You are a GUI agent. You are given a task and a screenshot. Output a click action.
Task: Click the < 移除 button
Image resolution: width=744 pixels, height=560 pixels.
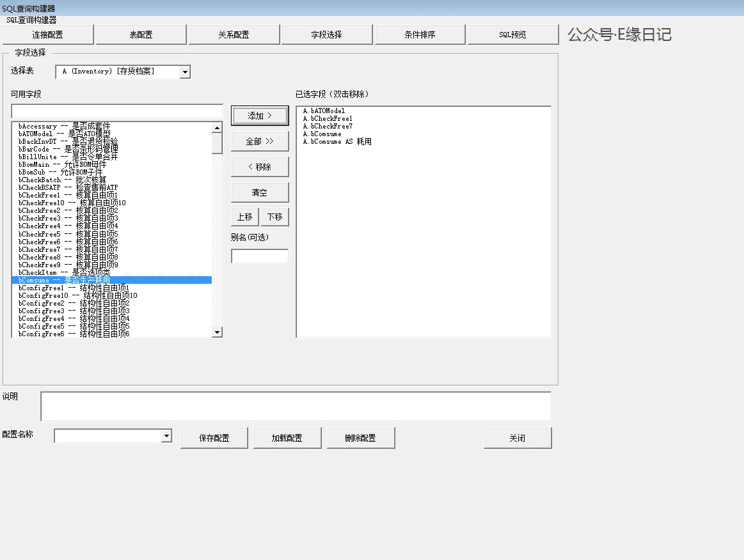click(x=260, y=167)
